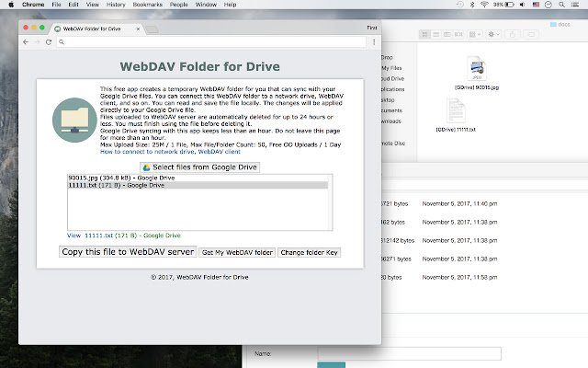Select 11111.txt row in the file list
The image size is (588, 368).
pos(198,185)
